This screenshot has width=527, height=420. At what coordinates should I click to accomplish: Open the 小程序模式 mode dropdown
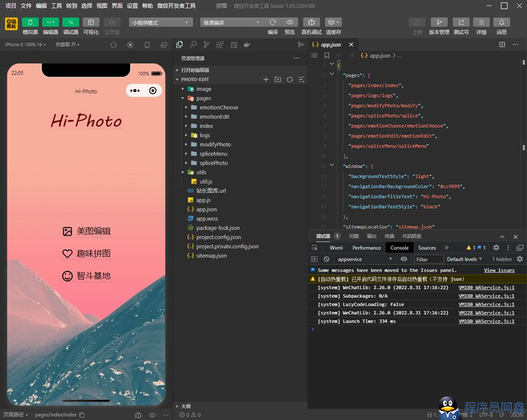coord(160,22)
